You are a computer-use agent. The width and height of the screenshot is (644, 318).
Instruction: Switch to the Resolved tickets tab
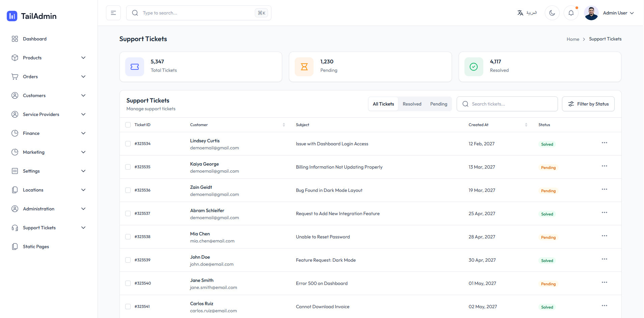412,104
